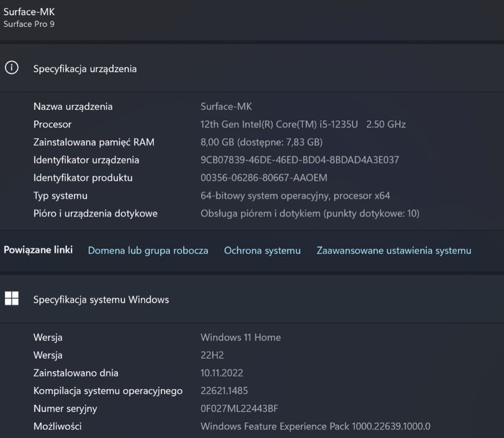The height and width of the screenshot is (438, 504).
Task: Open Domena lub grupa robocza link
Action: 148,251
